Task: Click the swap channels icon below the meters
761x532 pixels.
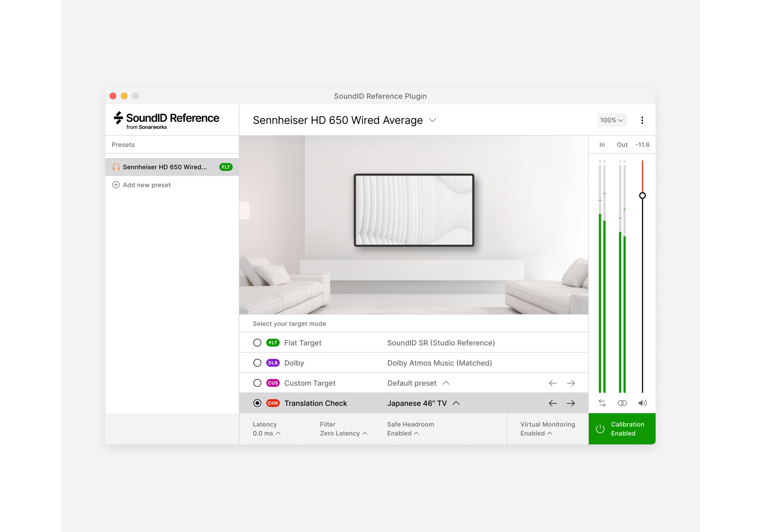Action: tap(602, 403)
